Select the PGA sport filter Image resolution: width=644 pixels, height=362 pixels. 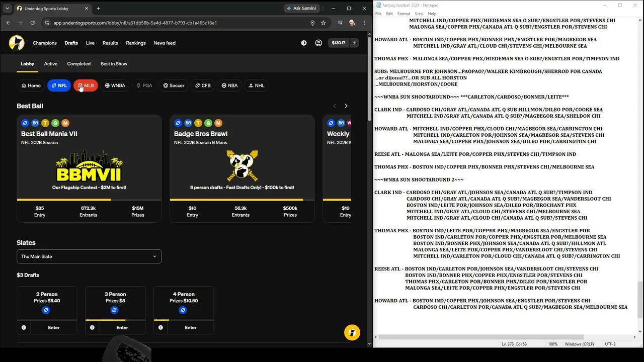(144, 85)
